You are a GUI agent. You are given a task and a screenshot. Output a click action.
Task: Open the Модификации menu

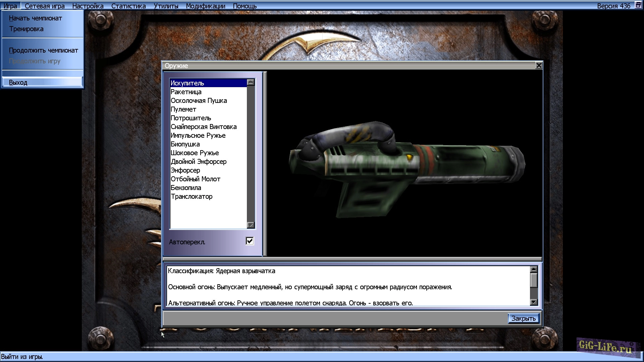(205, 6)
